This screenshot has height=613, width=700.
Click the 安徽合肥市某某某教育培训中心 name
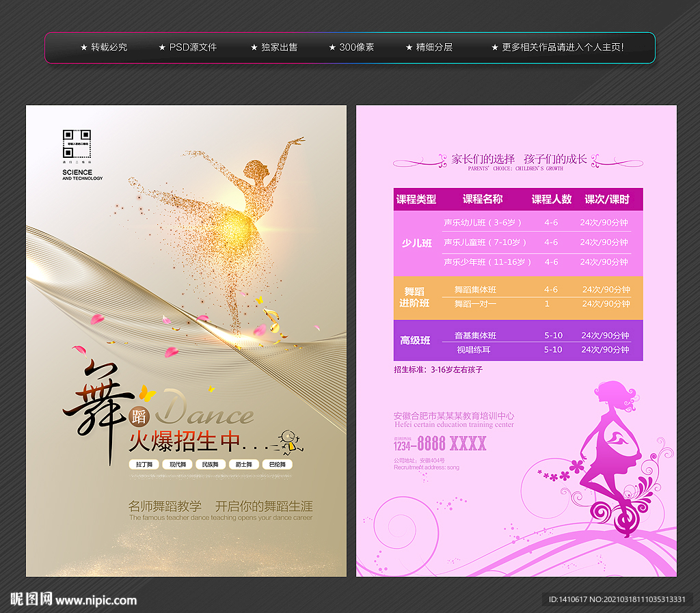pyautogui.click(x=454, y=416)
